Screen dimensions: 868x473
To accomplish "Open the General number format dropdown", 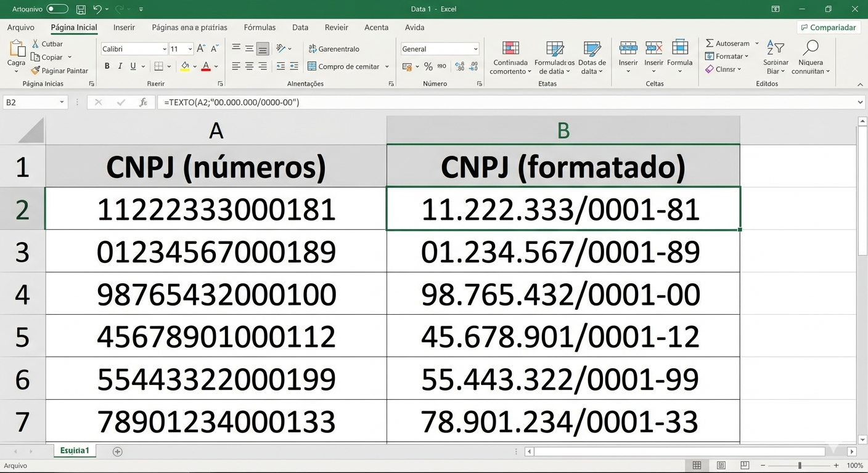I will coord(475,49).
